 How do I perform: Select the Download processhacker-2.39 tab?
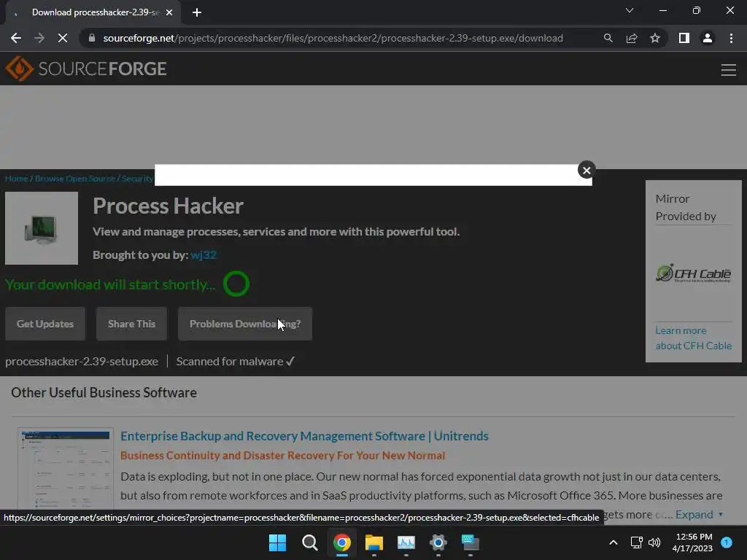tap(94, 12)
